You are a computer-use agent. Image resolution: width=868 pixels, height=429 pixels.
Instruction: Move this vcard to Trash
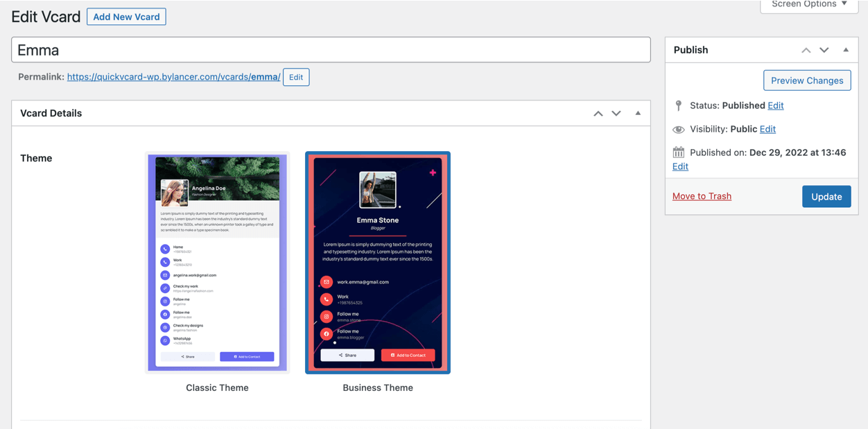point(702,196)
